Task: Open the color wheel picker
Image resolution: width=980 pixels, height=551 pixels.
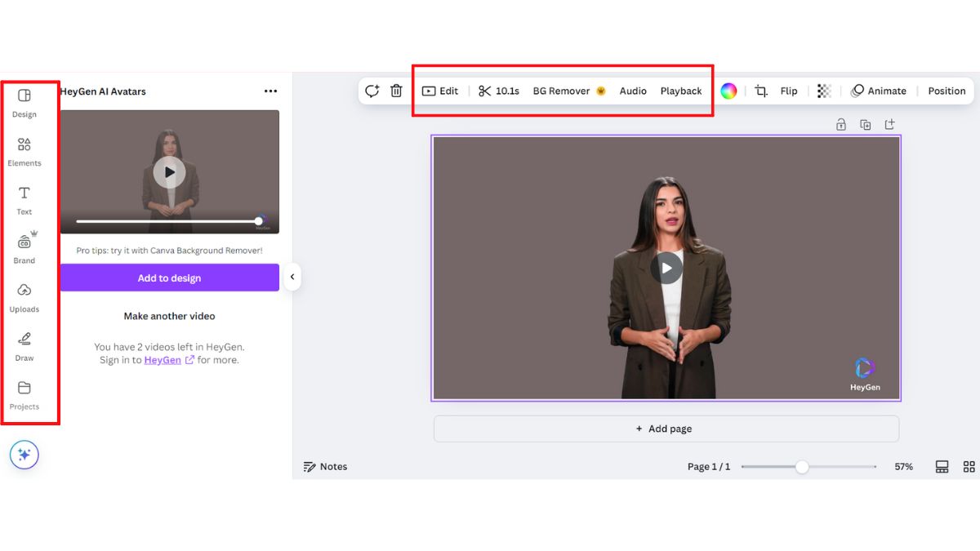Action: coord(729,91)
